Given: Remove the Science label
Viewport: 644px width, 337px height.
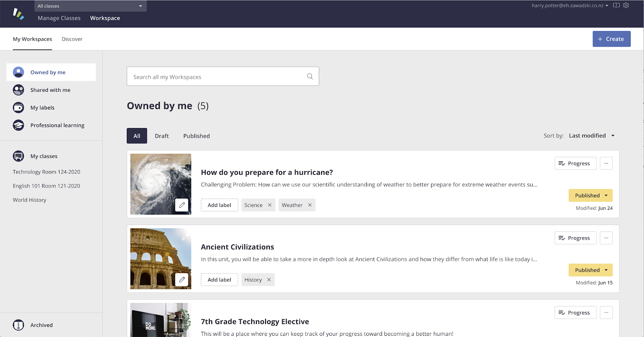Looking at the screenshot, I should click(x=270, y=205).
